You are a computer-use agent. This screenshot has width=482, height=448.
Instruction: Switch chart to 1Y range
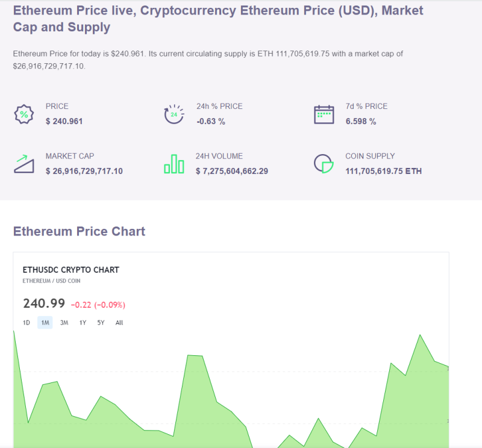[x=83, y=323]
